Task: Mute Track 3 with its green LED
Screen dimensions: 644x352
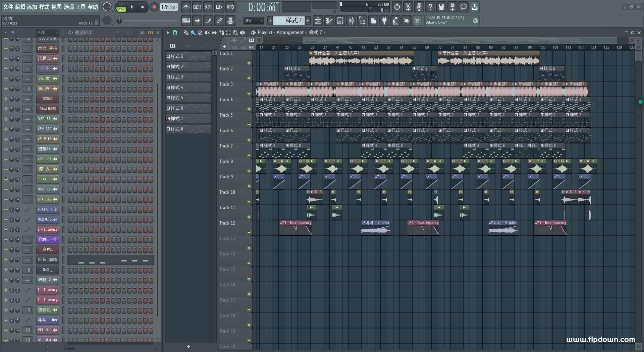Action: click(x=249, y=94)
